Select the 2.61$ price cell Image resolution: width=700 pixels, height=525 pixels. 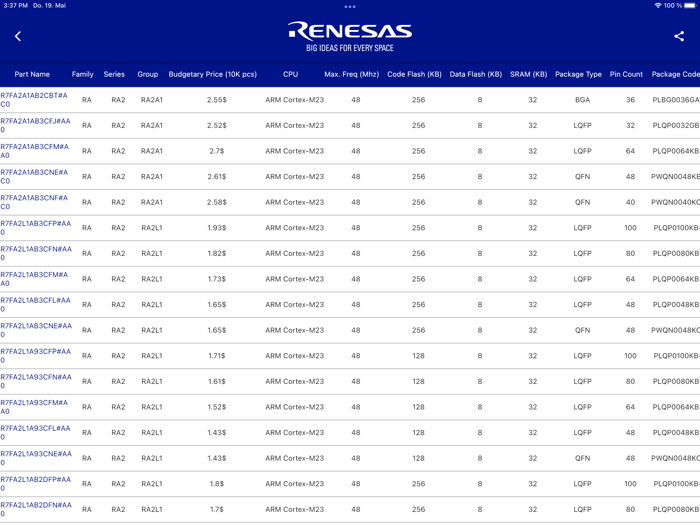[x=217, y=177]
